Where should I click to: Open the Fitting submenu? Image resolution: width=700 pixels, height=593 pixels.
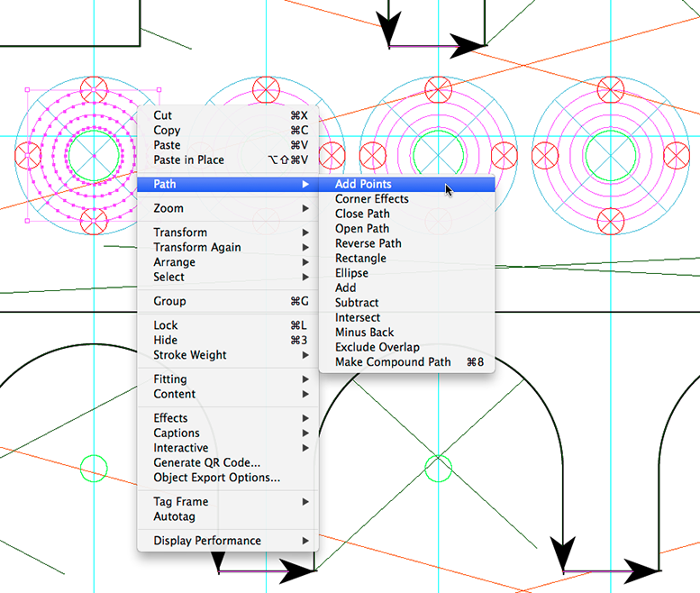click(x=228, y=379)
